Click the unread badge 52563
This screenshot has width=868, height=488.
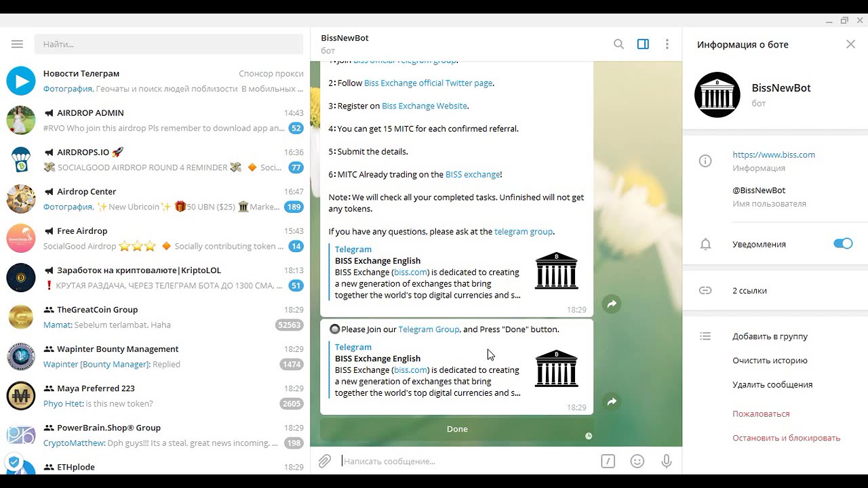(x=290, y=325)
